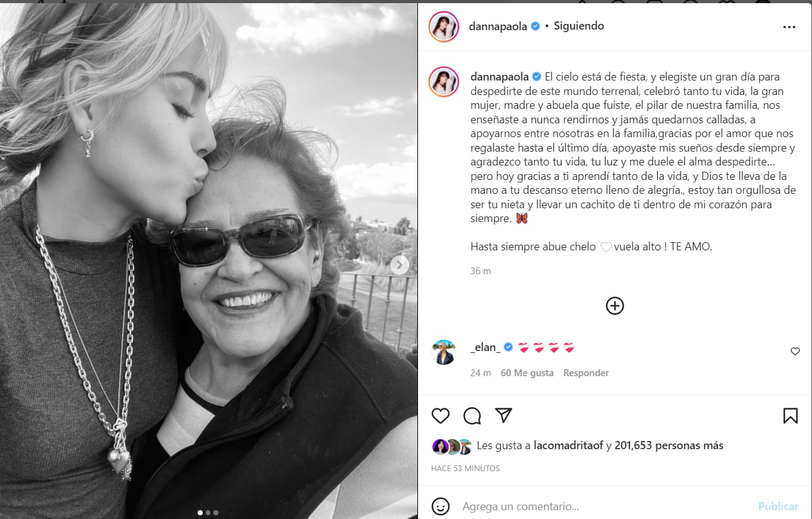Image resolution: width=812 pixels, height=519 pixels.
Task: Like the post with the heart icon
Action: [441, 416]
